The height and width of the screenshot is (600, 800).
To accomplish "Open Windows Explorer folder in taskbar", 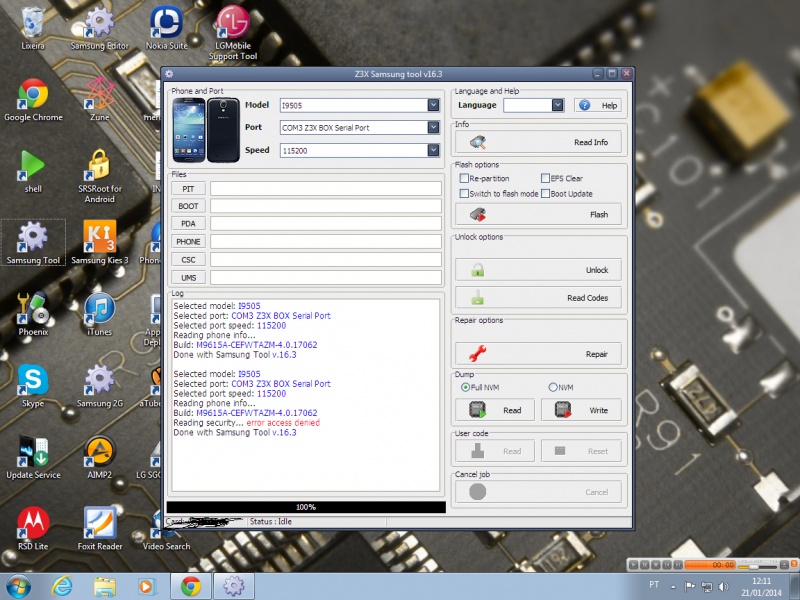I will click(x=105, y=586).
